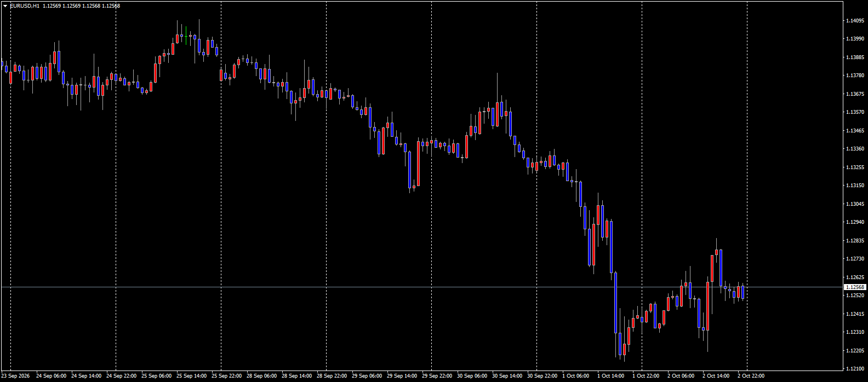Click the 30 Sep 22:00 time label
Screen dimensions: 868x382
point(542,376)
